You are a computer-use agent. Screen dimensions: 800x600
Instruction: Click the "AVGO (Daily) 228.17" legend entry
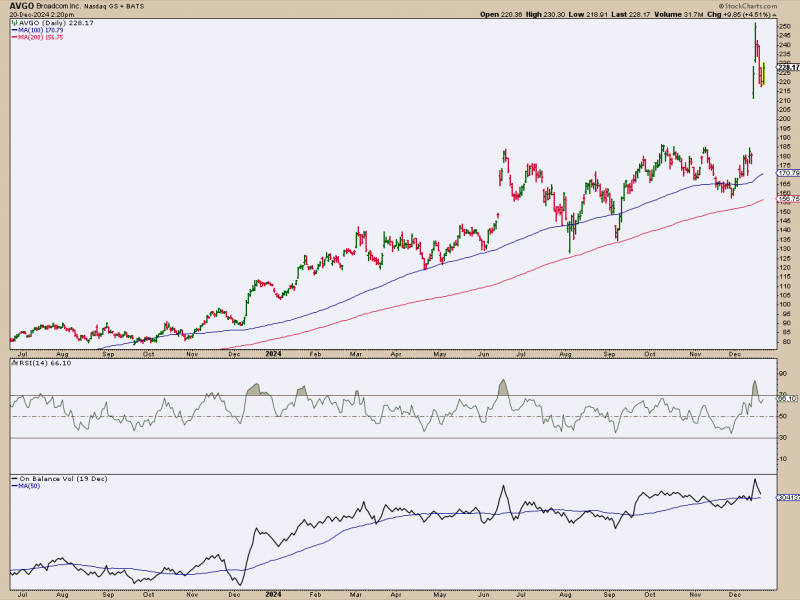pyautogui.click(x=56, y=23)
